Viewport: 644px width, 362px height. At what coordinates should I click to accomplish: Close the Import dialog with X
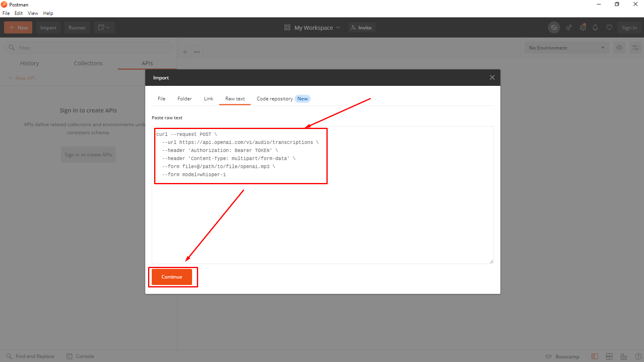coord(492,77)
